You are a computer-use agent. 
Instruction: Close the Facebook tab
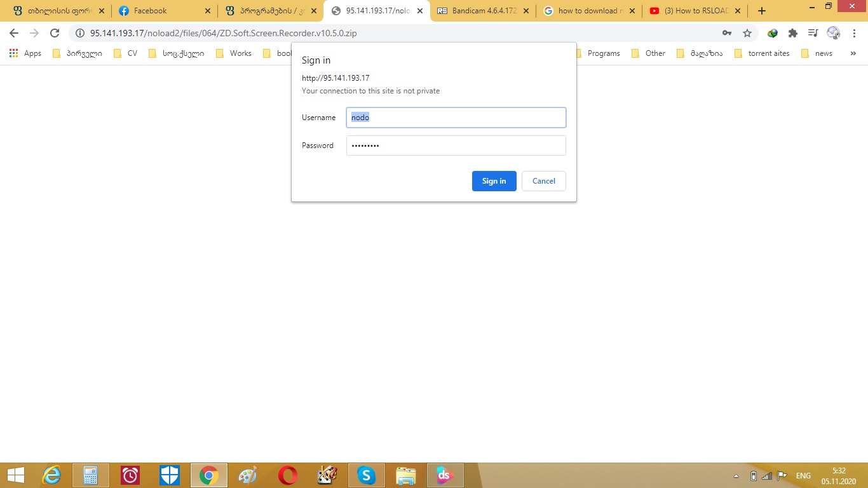point(207,11)
